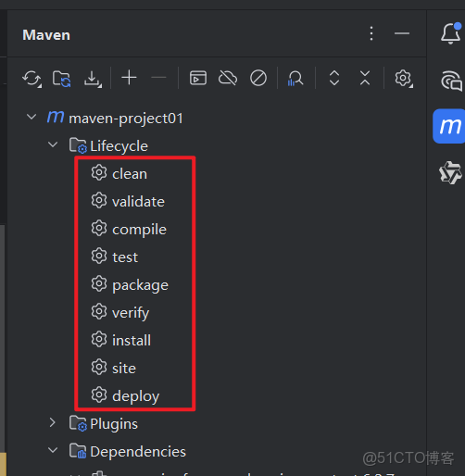Hide the Maven tool window

[402, 33]
